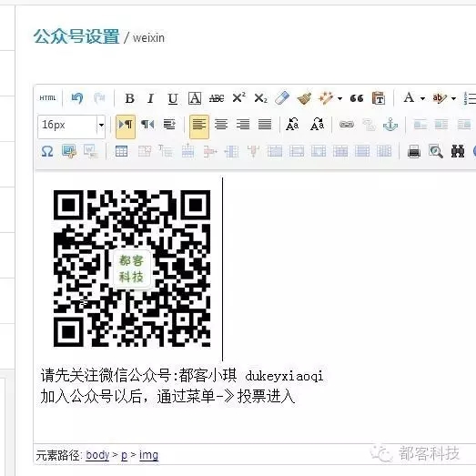Insert a blockquote
476x476 pixels.
tap(357, 98)
